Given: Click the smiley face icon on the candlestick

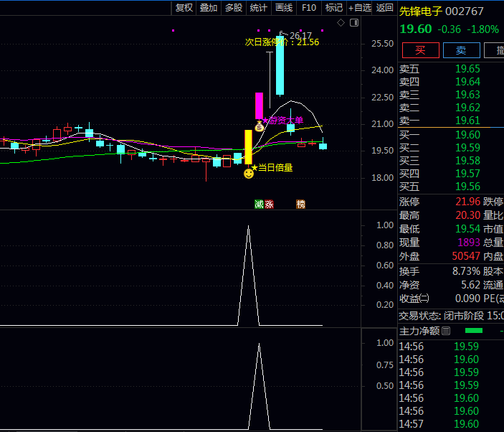Looking at the screenshot, I should [249, 174].
